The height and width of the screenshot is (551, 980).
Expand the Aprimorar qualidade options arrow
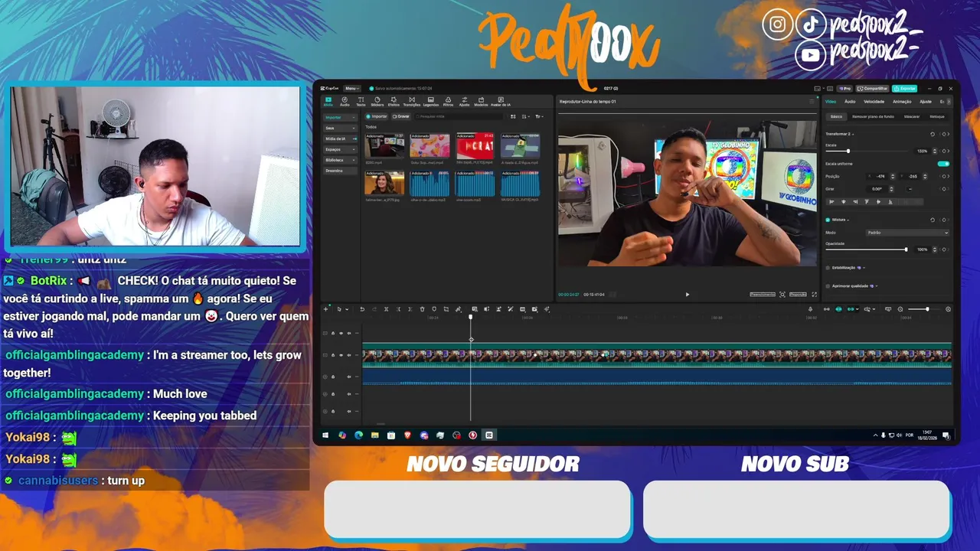(877, 286)
